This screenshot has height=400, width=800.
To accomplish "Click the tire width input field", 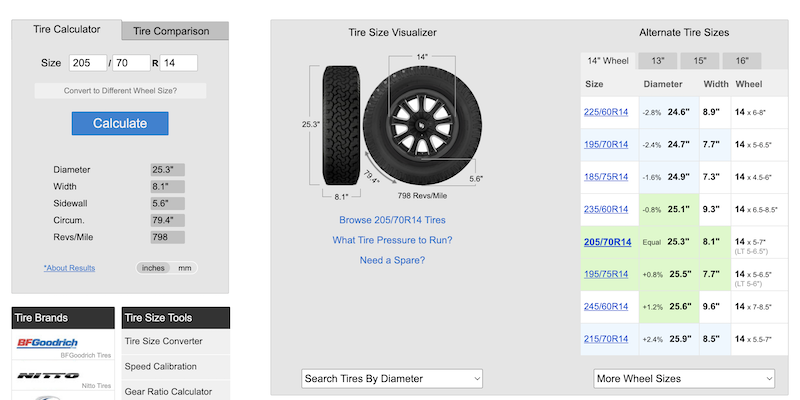I will coord(88,63).
